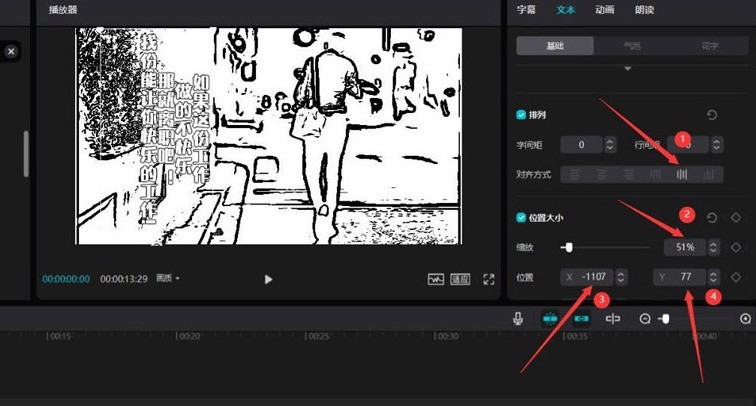Switch to the 动画 tab

coord(605,9)
